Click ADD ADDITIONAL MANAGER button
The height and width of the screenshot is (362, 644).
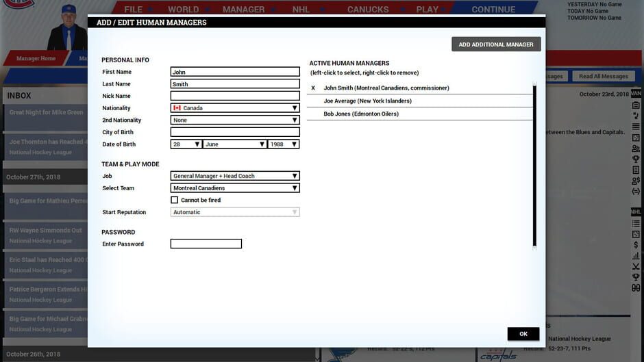click(496, 44)
